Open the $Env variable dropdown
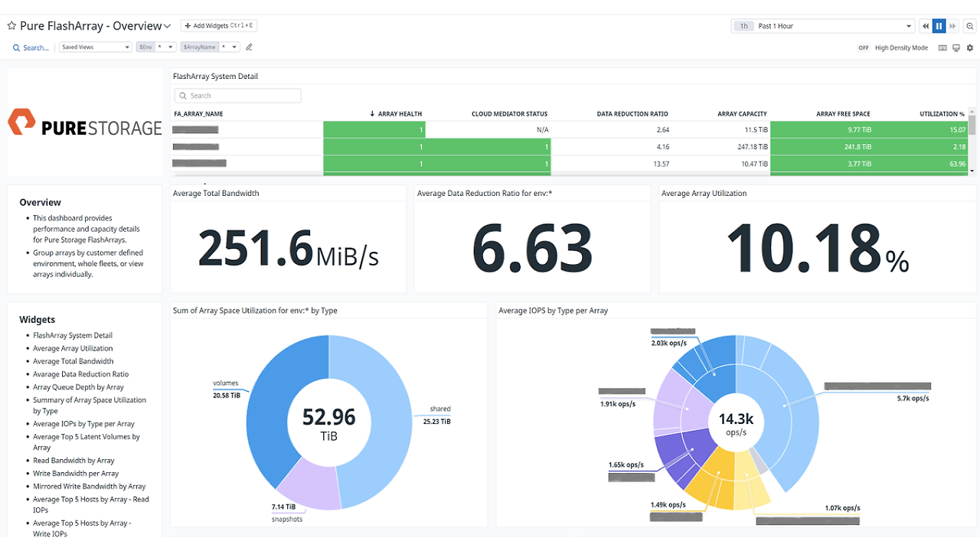This screenshot has height=551, width=980. (157, 47)
